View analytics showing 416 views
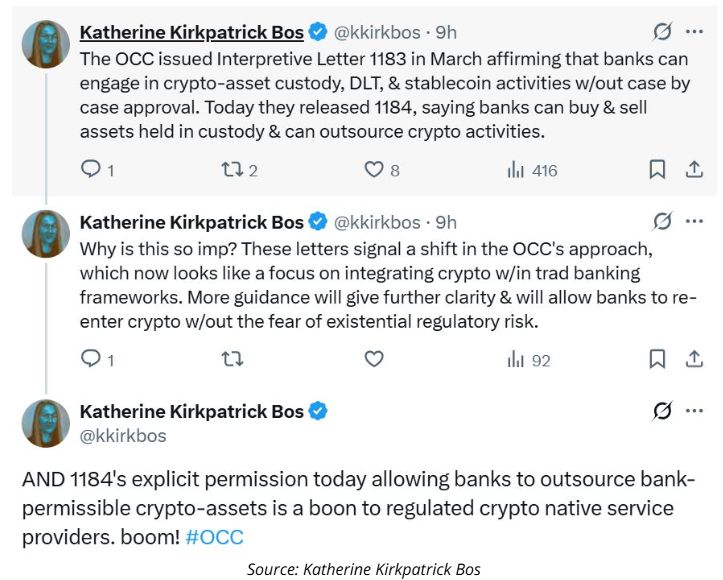This screenshot has height=580, width=723. point(516,170)
